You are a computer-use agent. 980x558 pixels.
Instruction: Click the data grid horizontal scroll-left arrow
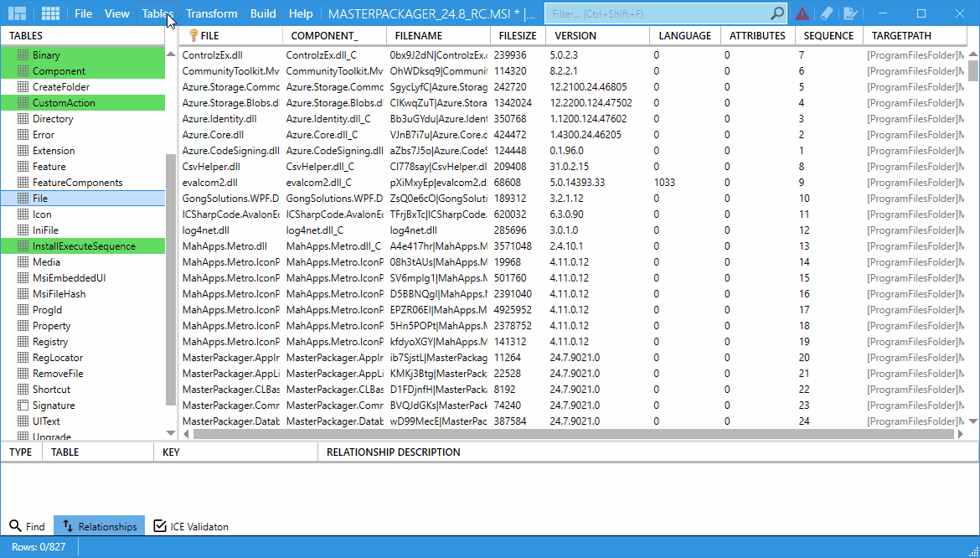pyautogui.click(x=186, y=434)
